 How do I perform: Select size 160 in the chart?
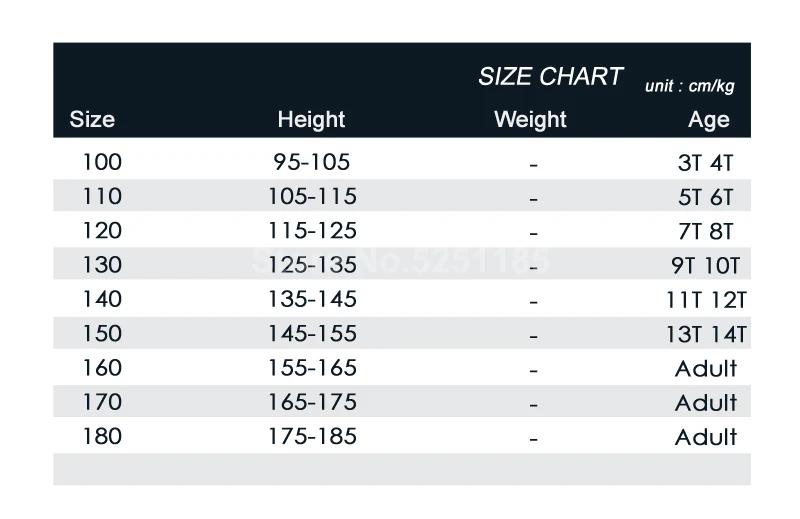click(102, 368)
